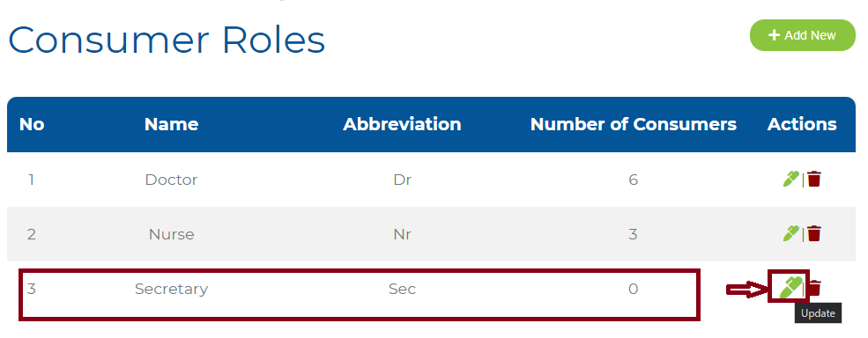This screenshot has width=868, height=338.
Task: Delete the Secretary role using trash icon
Action: pos(814,288)
